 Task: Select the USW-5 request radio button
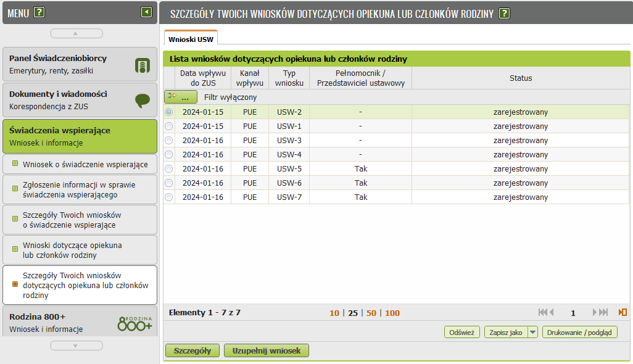(x=169, y=168)
